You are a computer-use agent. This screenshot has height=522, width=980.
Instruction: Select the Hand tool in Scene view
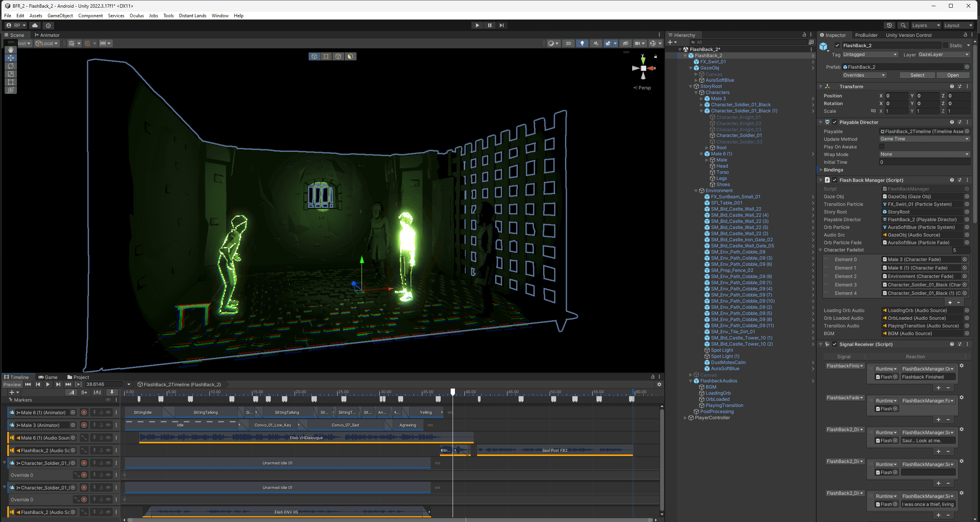(11, 50)
